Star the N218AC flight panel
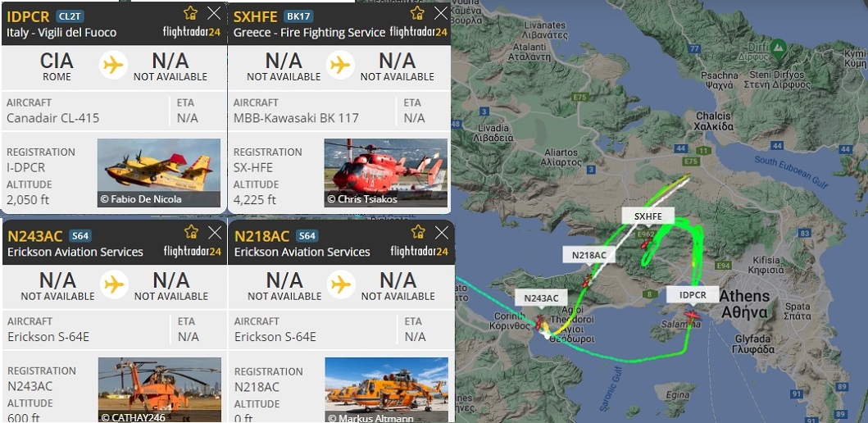Screen dimensions: 868x423 tap(418, 232)
